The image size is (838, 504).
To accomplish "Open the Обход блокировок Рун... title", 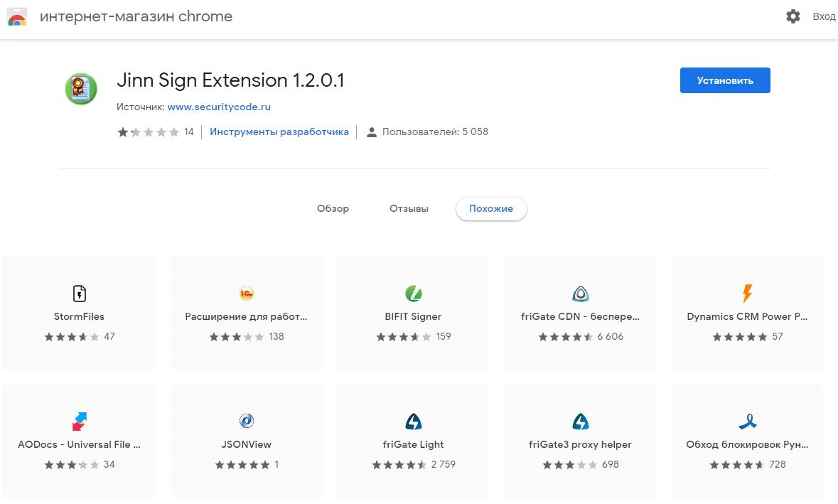I will pos(747,445).
